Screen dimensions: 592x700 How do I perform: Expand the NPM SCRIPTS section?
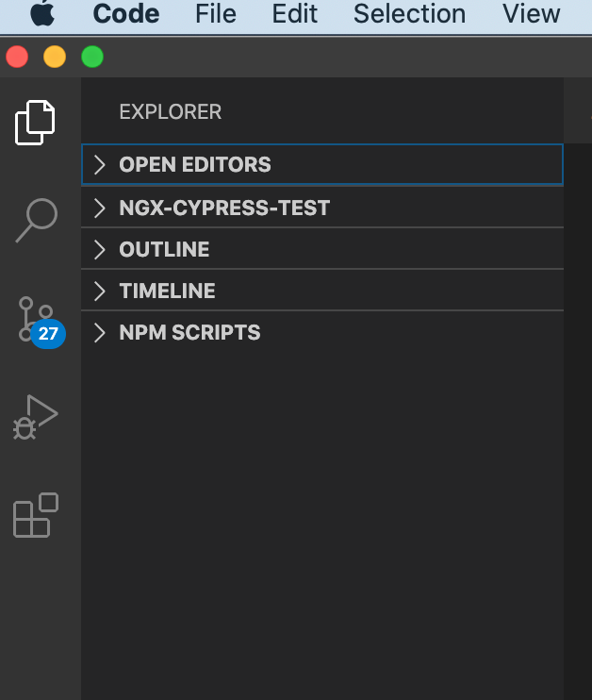[189, 332]
